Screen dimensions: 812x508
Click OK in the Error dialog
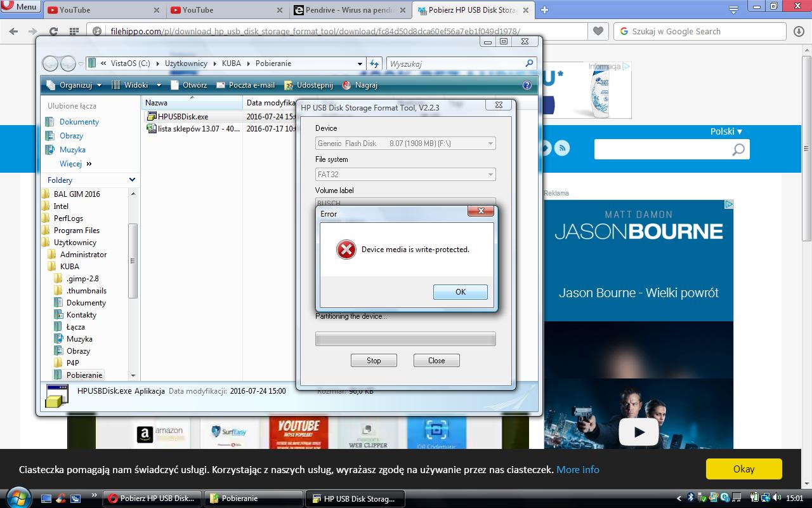click(461, 292)
